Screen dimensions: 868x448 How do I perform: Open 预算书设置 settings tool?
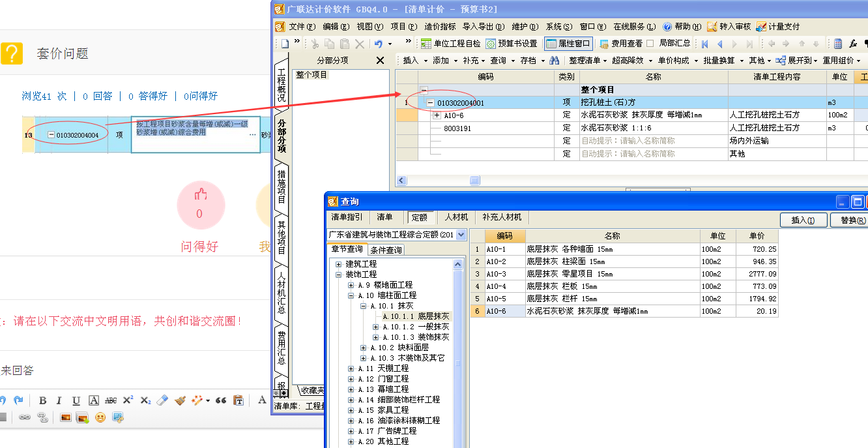(x=512, y=44)
